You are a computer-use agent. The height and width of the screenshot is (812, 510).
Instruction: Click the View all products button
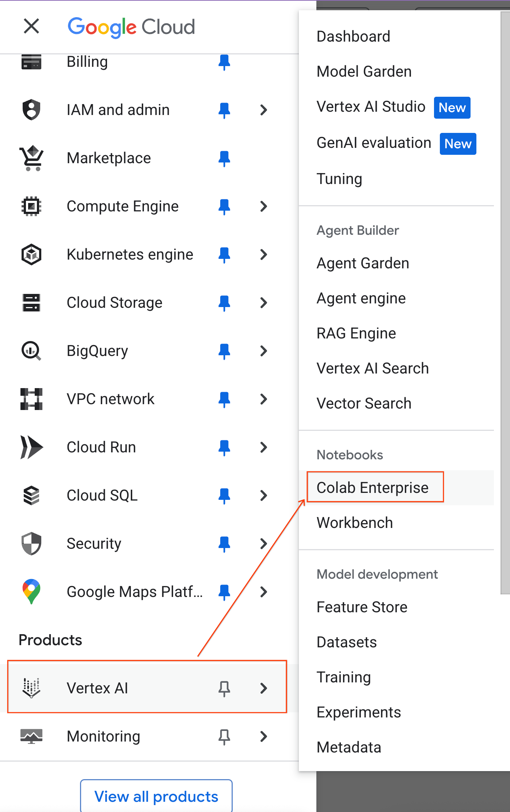pyautogui.click(x=156, y=796)
